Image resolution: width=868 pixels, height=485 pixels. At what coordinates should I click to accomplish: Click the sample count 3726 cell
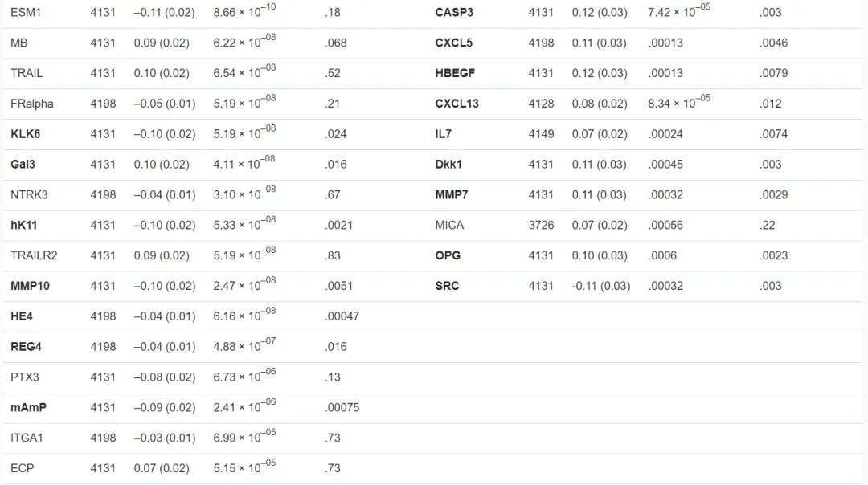pos(541,225)
